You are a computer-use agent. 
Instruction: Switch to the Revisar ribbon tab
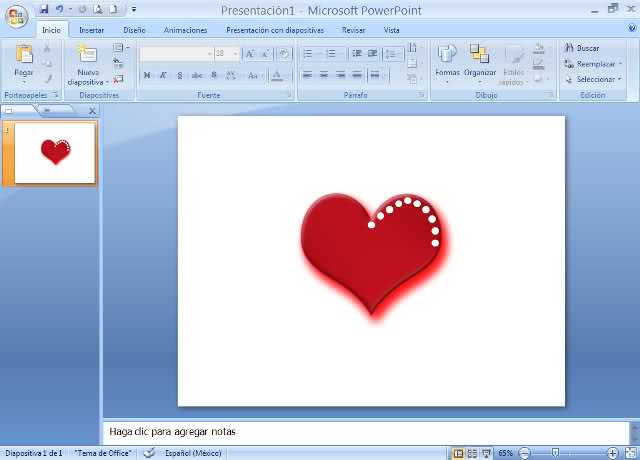(353, 30)
